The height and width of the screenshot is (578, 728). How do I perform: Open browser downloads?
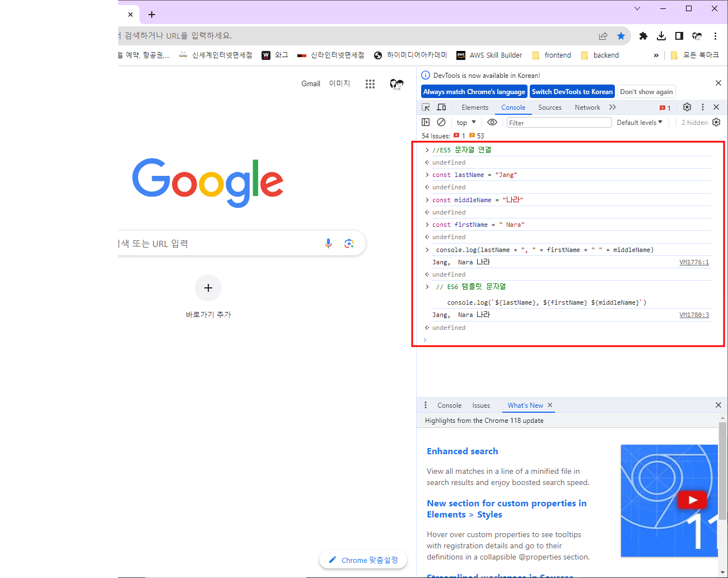click(x=661, y=36)
